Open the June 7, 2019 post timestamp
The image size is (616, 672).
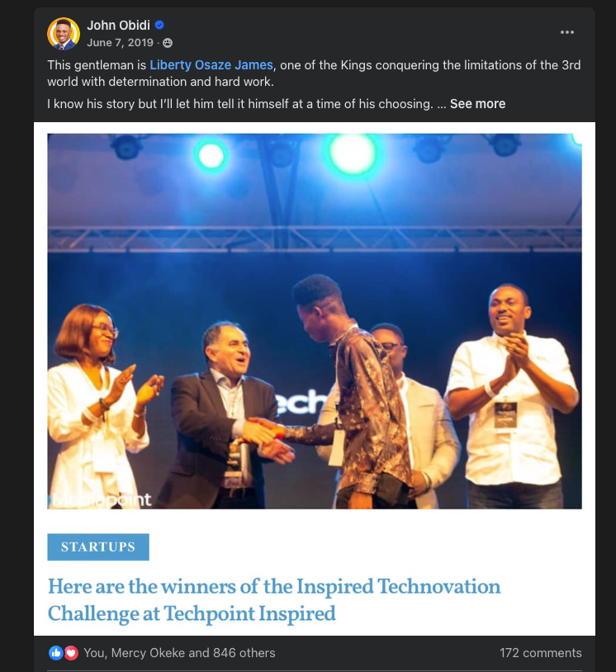[x=120, y=43]
